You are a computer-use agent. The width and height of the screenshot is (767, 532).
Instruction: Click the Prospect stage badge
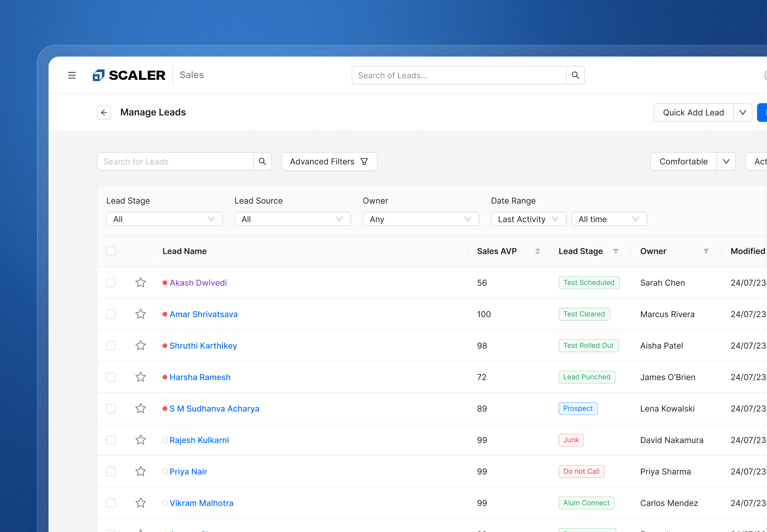(x=578, y=409)
